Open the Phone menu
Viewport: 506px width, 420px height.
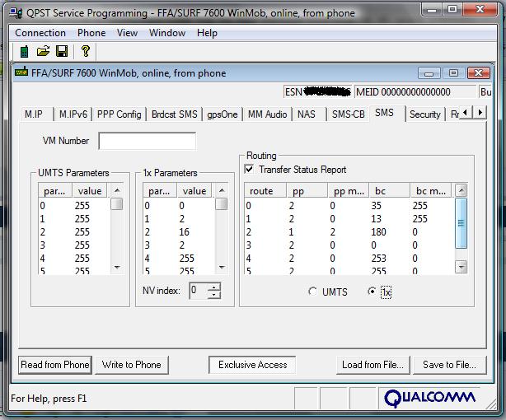pyautogui.click(x=91, y=33)
